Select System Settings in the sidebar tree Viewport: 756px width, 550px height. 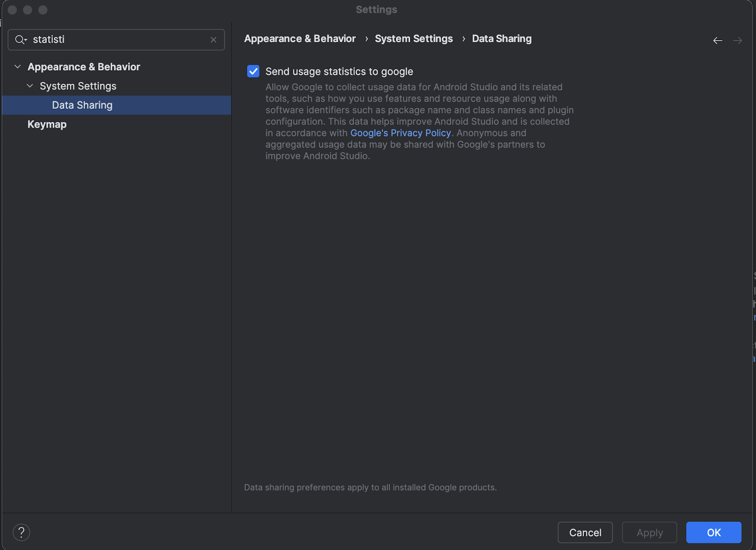78,86
